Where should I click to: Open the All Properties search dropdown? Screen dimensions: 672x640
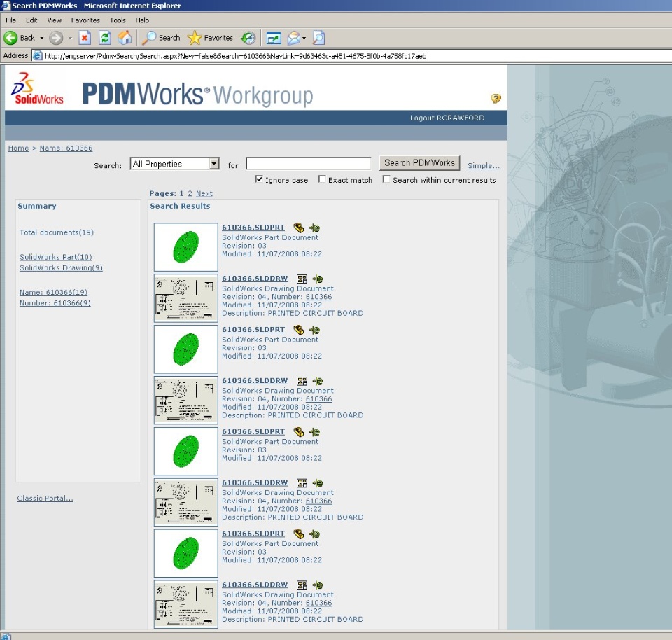pos(175,164)
